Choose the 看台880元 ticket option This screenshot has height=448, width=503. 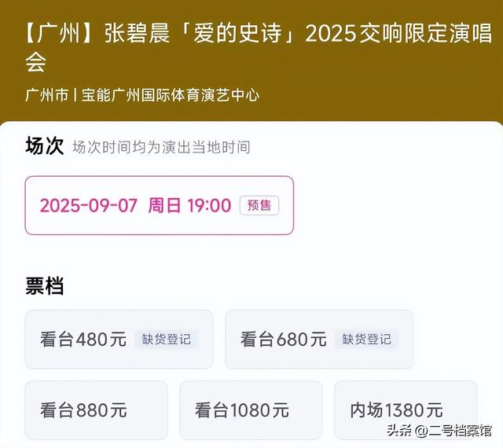pos(84,410)
